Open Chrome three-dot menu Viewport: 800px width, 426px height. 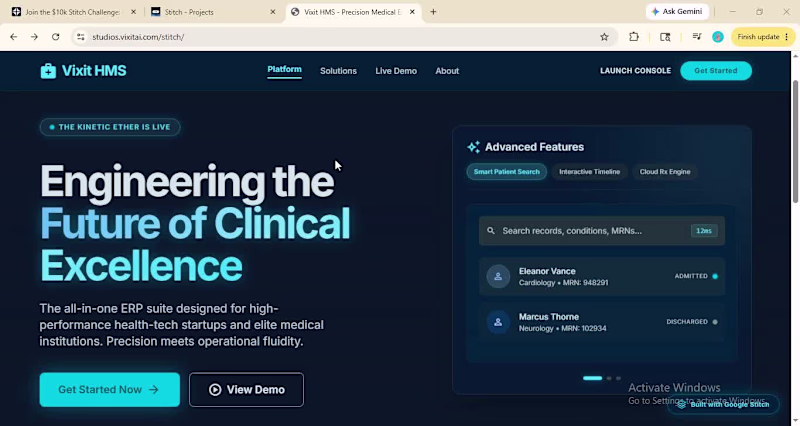[787, 37]
